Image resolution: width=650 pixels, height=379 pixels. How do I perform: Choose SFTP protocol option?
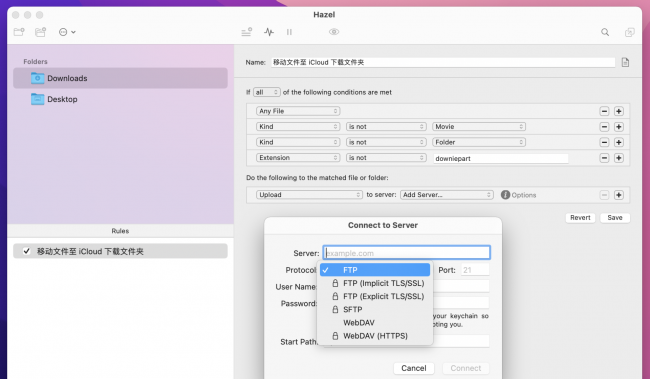[x=375, y=310]
